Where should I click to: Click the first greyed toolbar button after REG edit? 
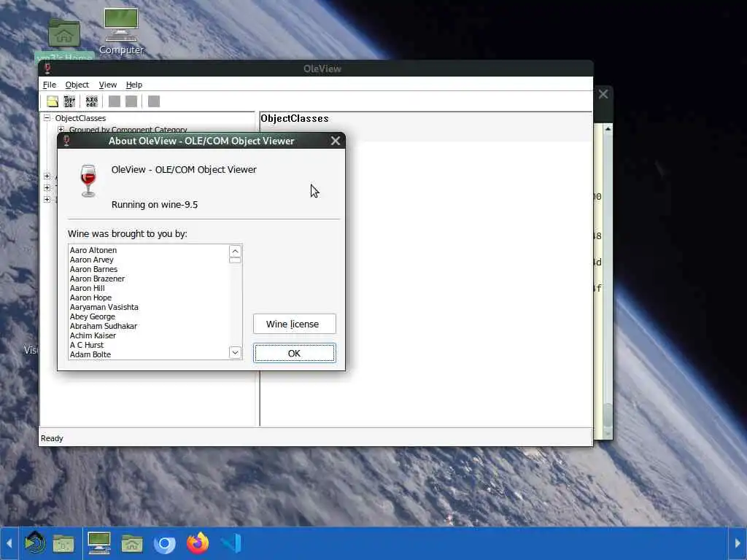pos(115,101)
